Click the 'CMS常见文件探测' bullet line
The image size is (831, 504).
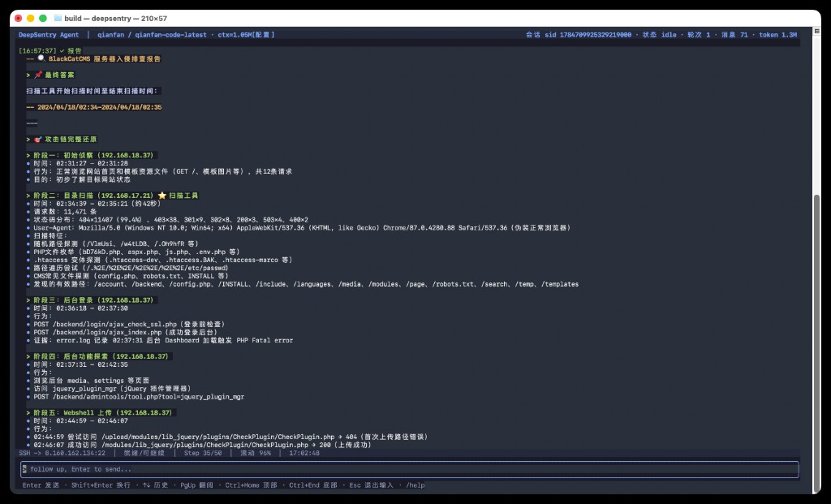pos(131,276)
